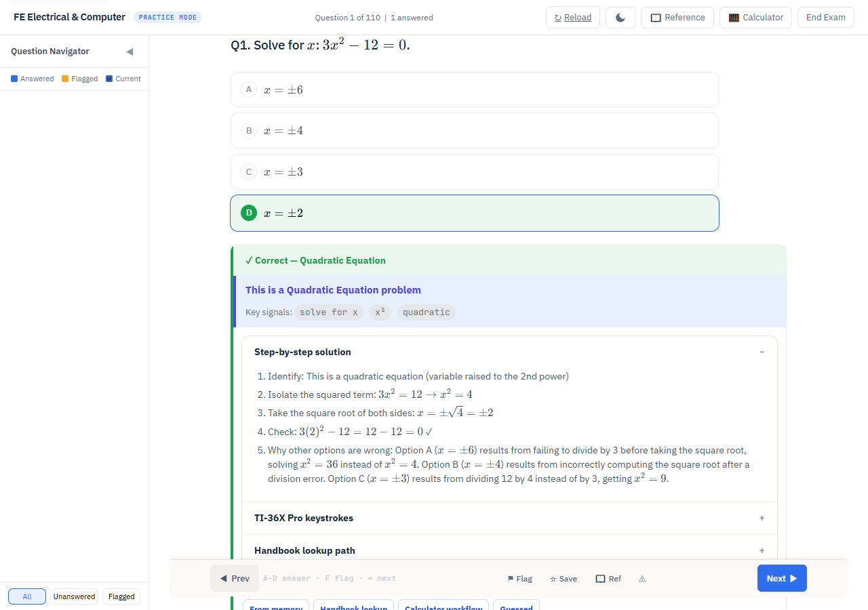
Task: Click the 'Question 1 of 110' counter
Action: [x=347, y=18]
